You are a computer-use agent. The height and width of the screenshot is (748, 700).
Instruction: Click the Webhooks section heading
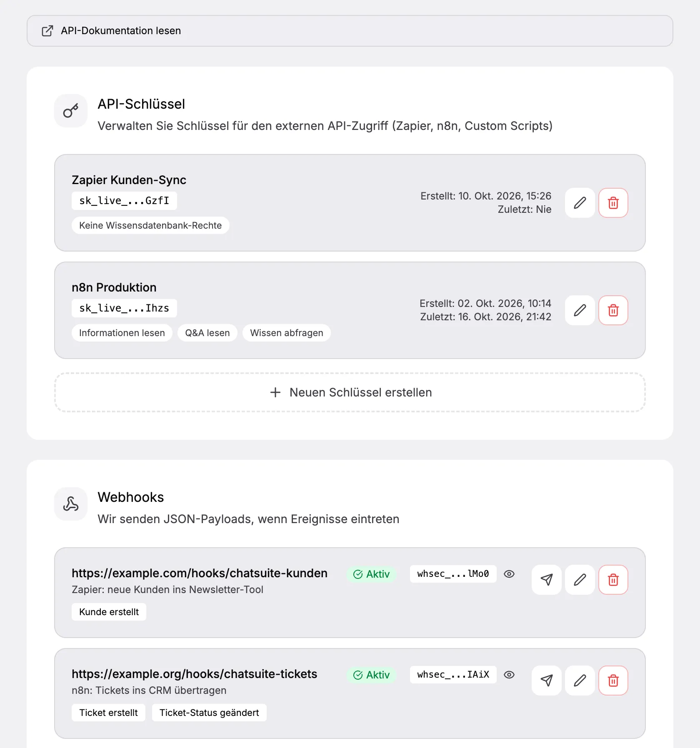(131, 497)
